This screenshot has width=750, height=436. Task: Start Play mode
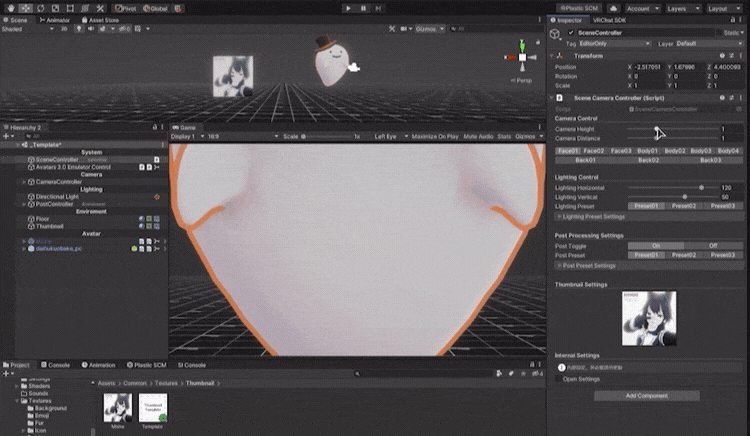[348, 8]
